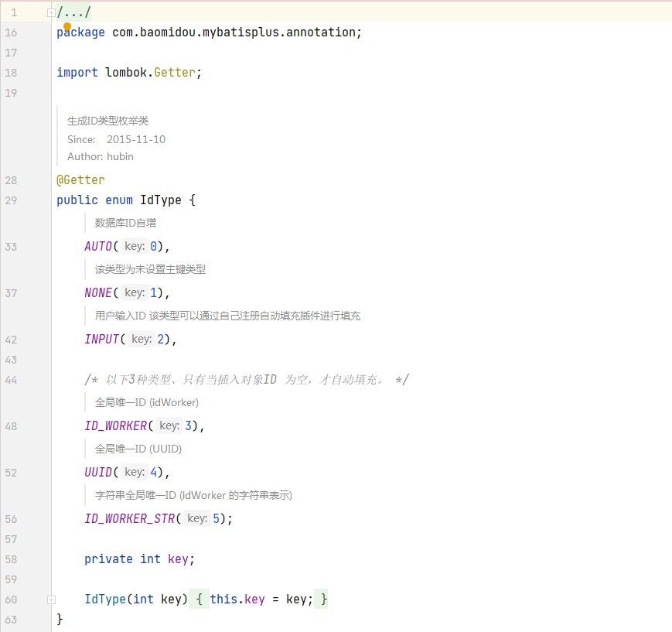Image resolution: width=672 pixels, height=632 pixels.
Task: Click the @Getter annotation
Action: tap(80, 180)
